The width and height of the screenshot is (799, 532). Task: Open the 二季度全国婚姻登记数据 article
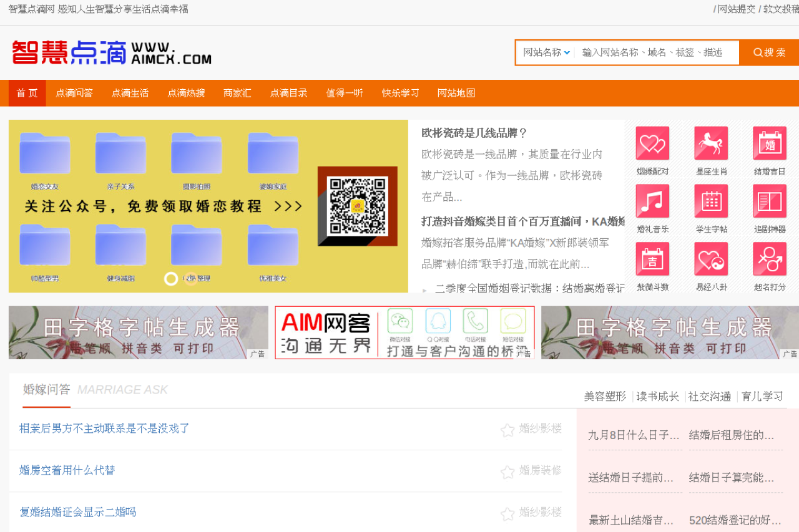click(x=530, y=288)
